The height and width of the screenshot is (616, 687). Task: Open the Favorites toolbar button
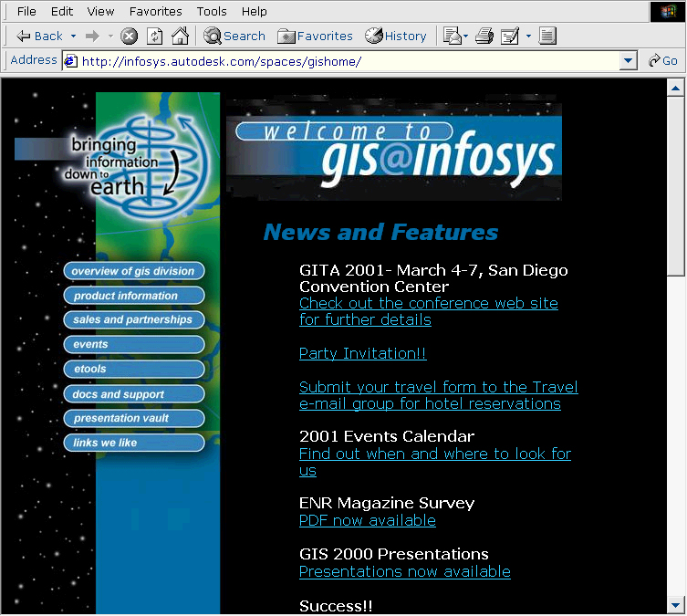315,36
